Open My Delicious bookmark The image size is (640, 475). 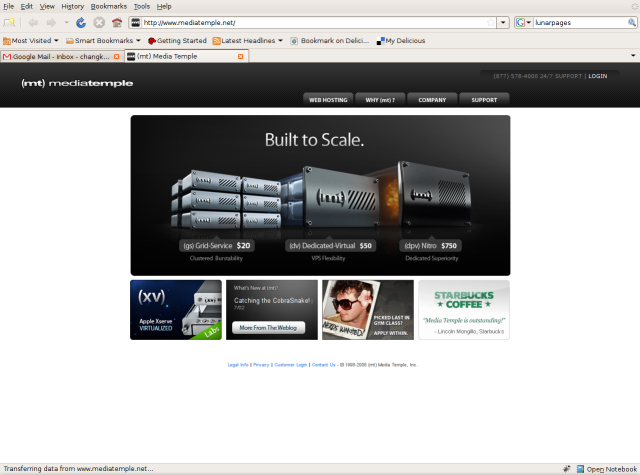tap(401, 40)
